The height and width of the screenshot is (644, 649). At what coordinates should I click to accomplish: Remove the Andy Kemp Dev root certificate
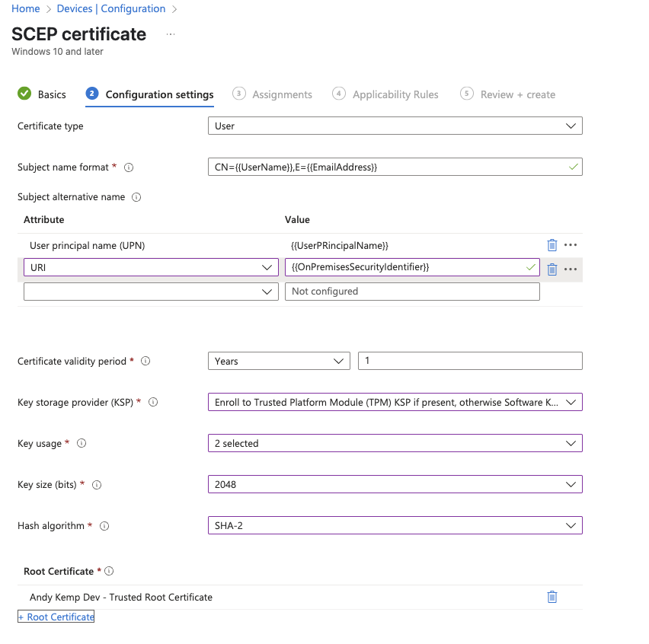click(552, 597)
